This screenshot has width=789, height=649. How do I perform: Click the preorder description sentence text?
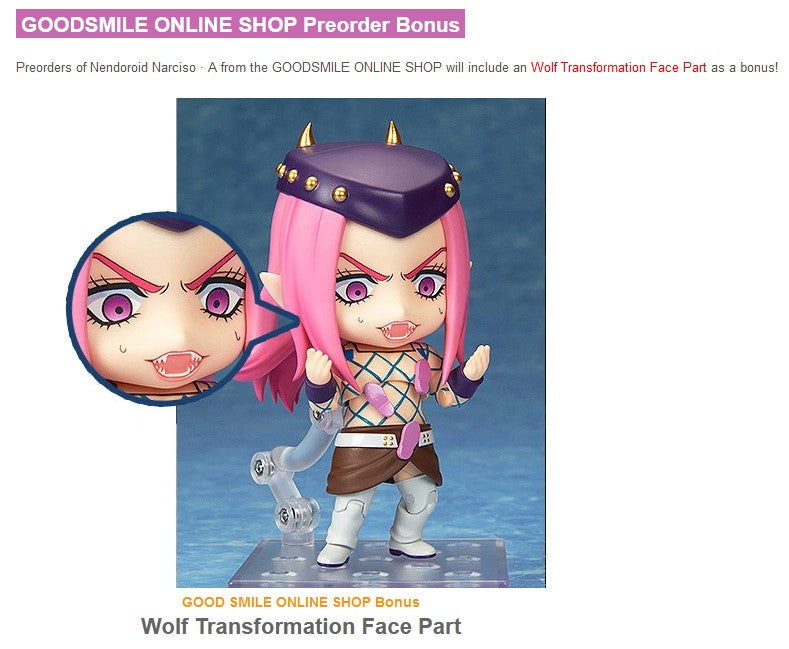(397, 67)
